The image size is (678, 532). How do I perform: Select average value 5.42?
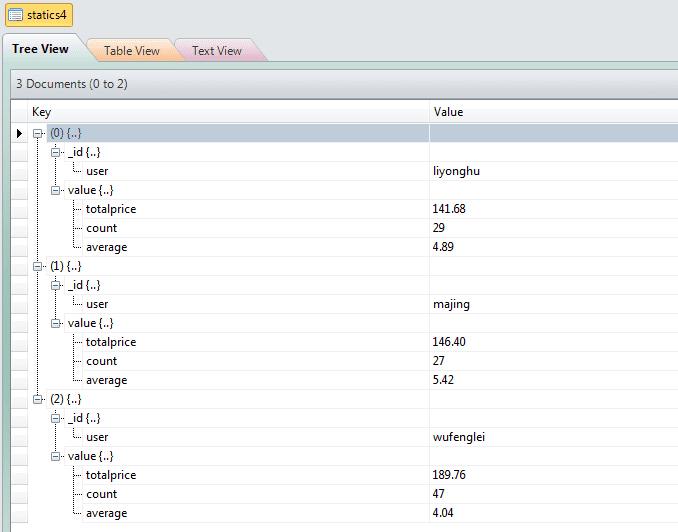tap(443, 380)
